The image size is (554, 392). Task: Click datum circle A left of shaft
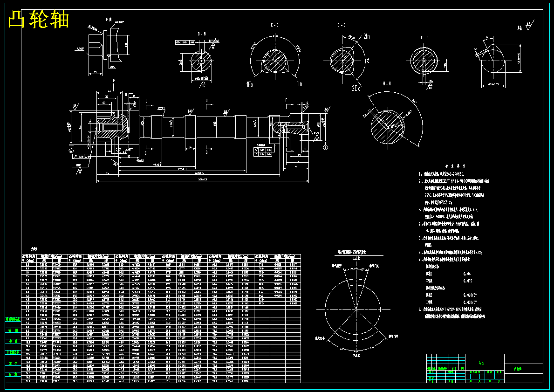click(71, 151)
